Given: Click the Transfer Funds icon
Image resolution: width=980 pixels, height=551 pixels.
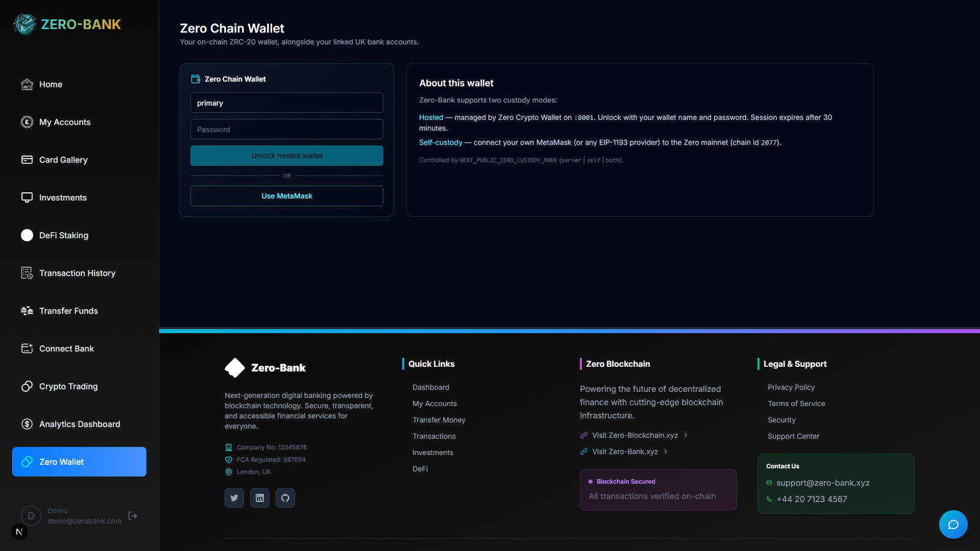Looking at the screenshot, I should [x=27, y=311].
